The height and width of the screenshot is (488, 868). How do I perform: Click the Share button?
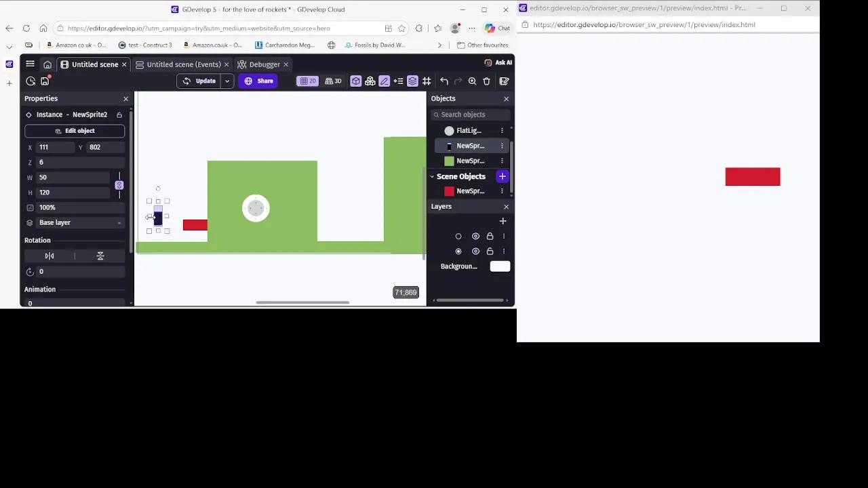(x=259, y=81)
